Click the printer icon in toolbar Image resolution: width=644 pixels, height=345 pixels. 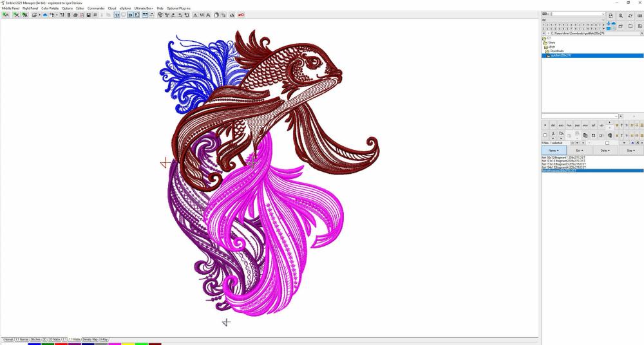pyautogui.click(x=75, y=15)
